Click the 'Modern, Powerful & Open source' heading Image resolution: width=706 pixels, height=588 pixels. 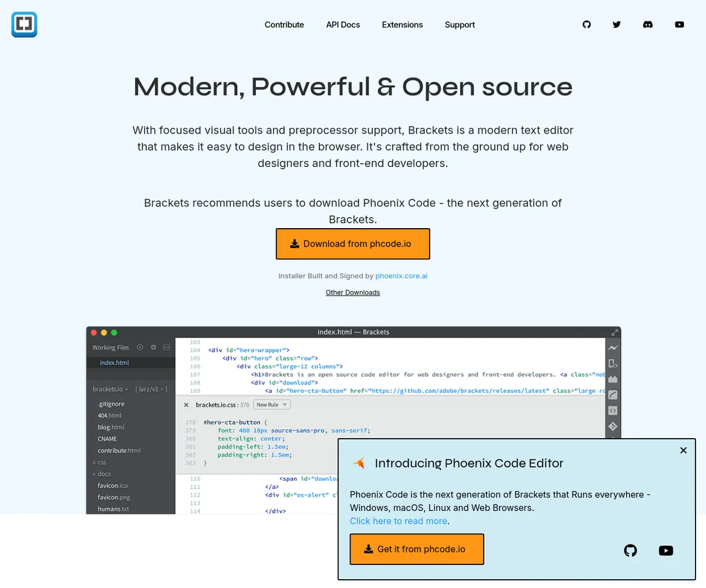(353, 87)
